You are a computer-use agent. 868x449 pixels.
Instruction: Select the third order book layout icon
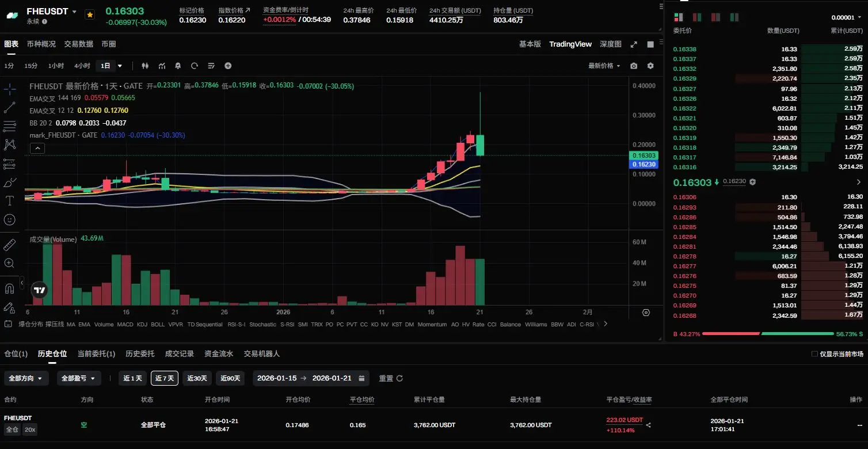point(715,17)
